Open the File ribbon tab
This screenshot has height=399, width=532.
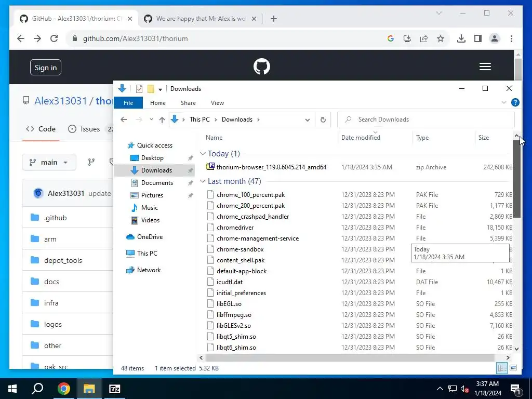click(128, 103)
